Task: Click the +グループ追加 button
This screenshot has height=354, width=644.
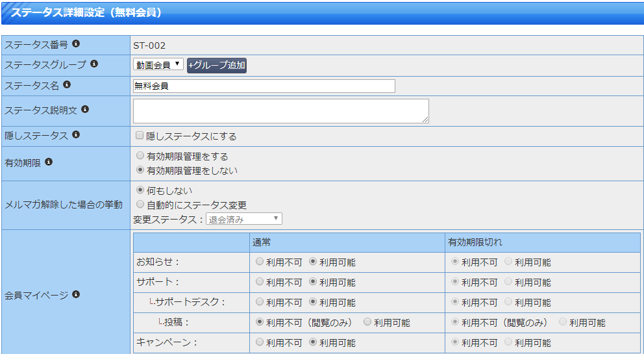Action: (217, 66)
